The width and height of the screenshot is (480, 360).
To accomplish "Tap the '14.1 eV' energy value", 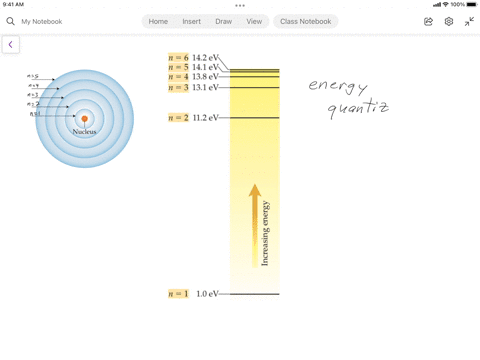I will coord(205,67).
